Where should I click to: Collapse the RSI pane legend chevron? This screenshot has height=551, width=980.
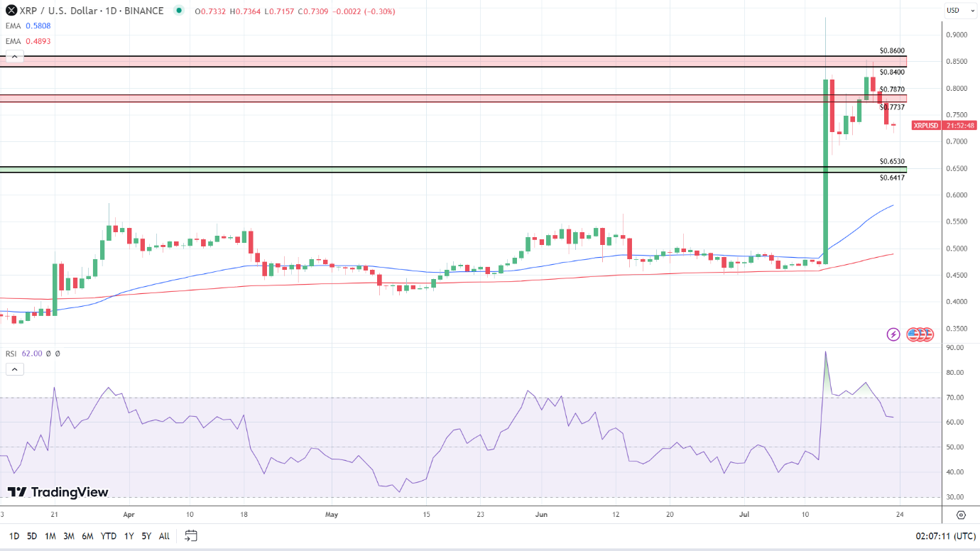click(x=13, y=369)
